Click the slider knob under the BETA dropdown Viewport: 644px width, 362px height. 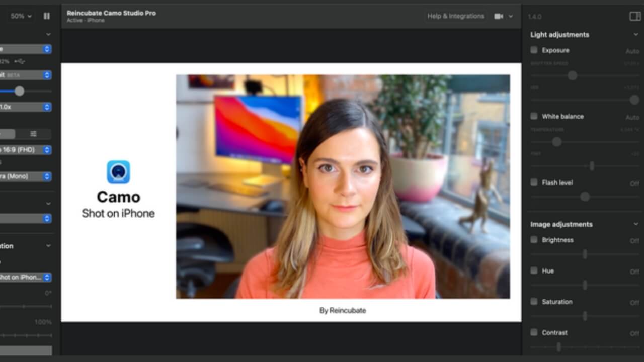click(x=19, y=91)
